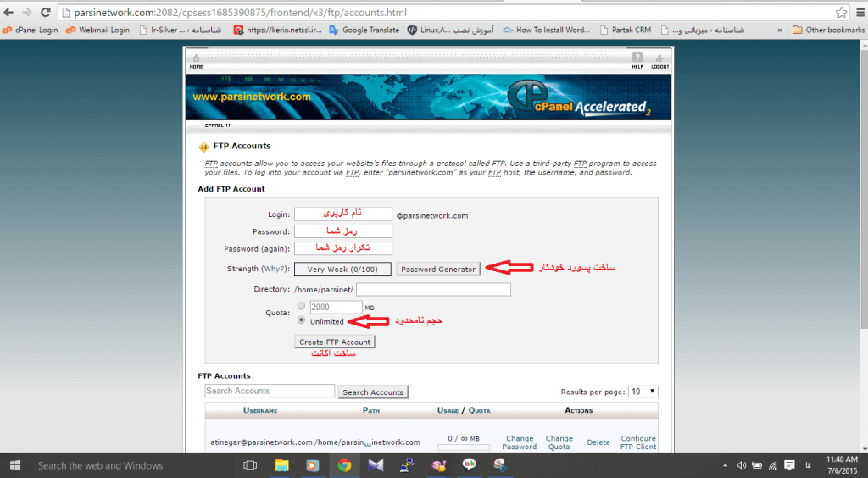Open File Explorer from the taskbar
This screenshot has width=868, height=478.
tap(281, 465)
